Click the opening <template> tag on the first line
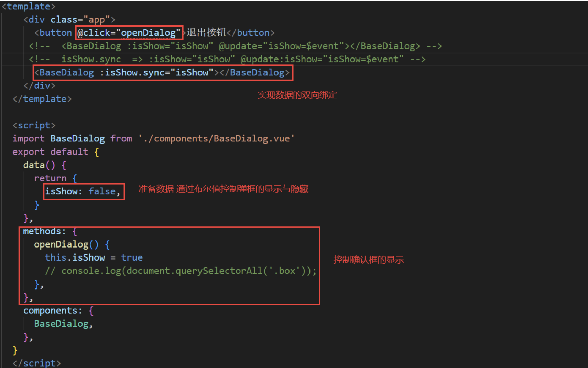Image resolution: width=588 pixels, height=368 pixels. coord(29,6)
